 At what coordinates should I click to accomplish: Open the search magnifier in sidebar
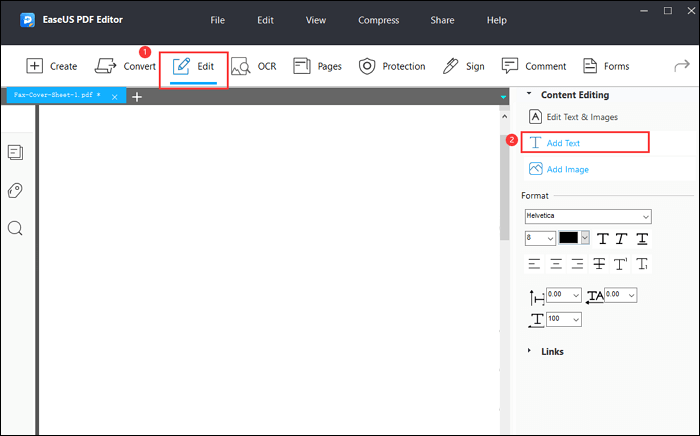pos(15,228)
